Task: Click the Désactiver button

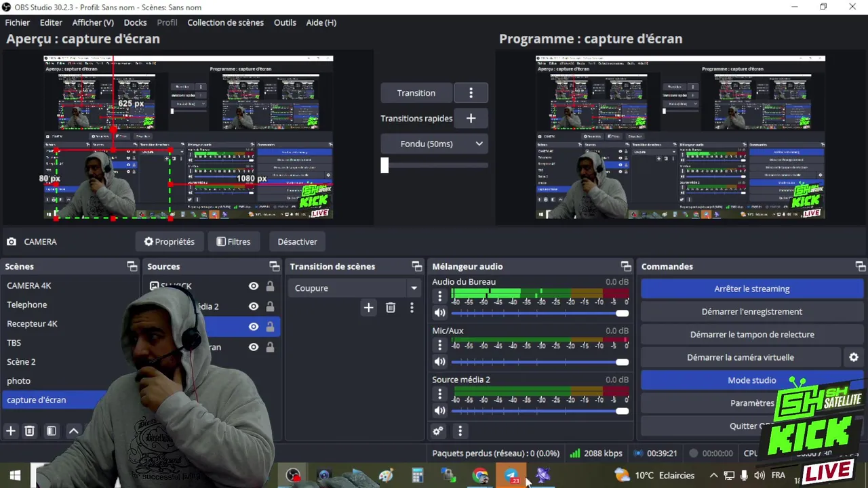Action: tap(297, 241)
